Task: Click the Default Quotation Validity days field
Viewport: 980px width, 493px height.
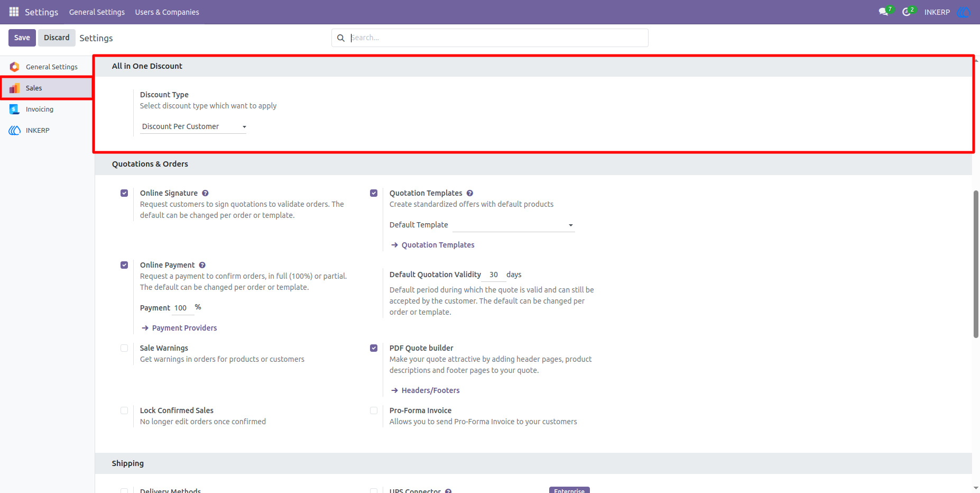Action: coord(495,275)
